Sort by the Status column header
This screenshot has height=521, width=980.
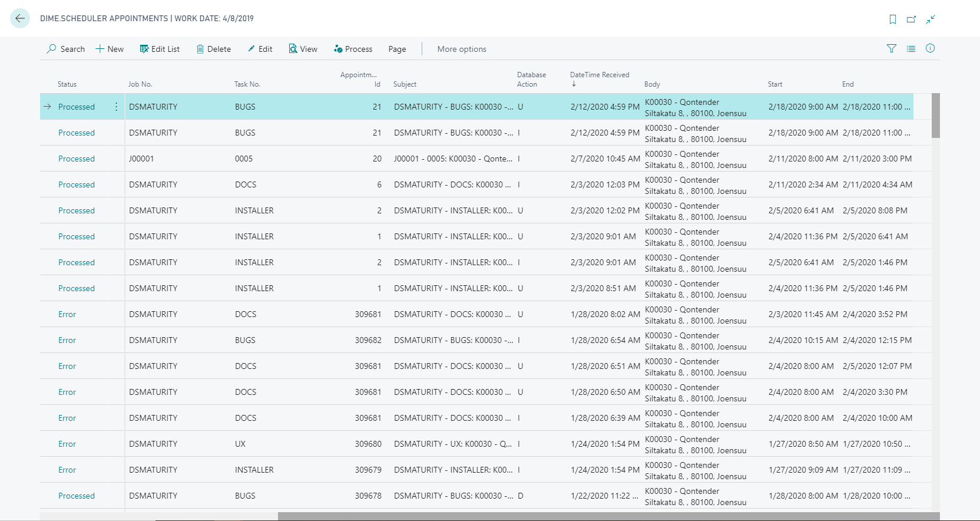pyautogui.click(x=67, y=84)
